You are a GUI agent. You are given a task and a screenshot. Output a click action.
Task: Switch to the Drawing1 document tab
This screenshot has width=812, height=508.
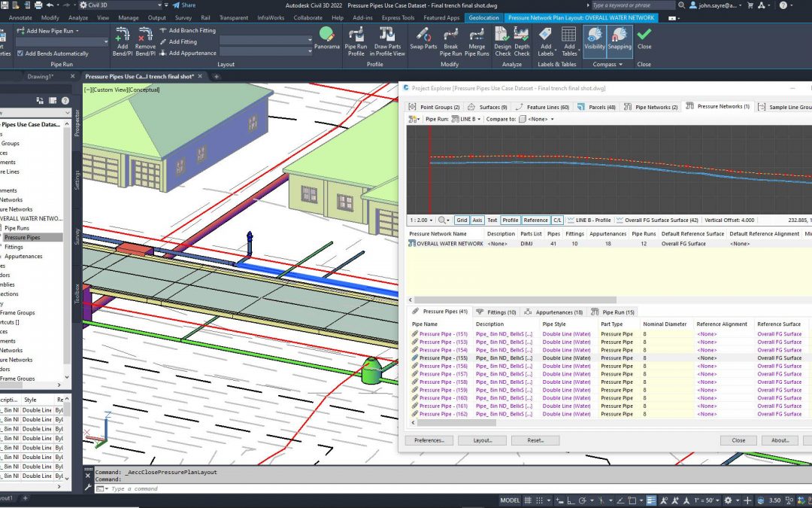(x=41, y=76)
